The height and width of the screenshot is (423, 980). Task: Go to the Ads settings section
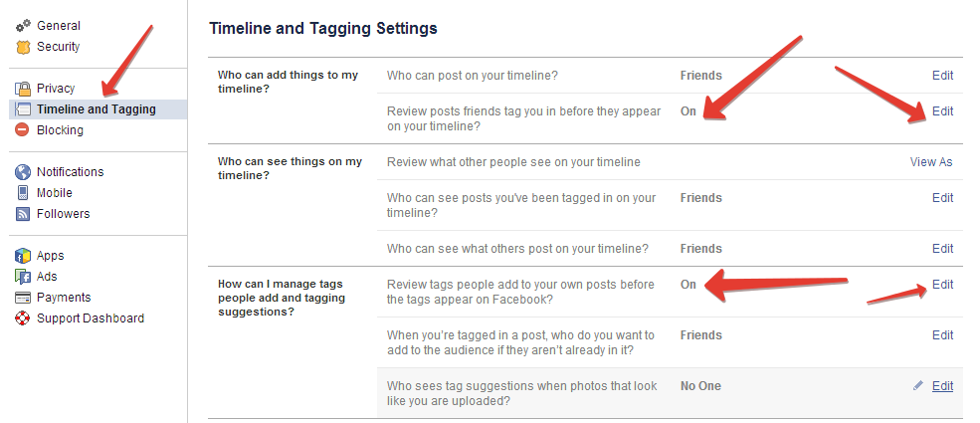pos(47,277)
